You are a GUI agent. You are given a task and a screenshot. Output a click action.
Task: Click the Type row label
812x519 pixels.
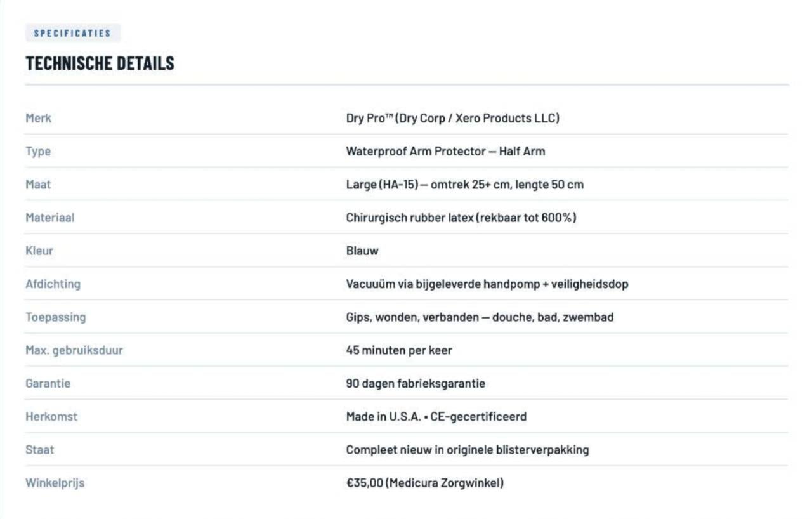pos(38,151)
